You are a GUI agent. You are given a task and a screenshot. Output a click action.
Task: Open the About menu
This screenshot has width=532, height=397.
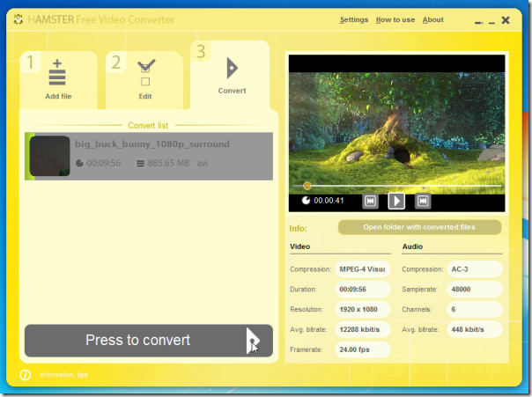point(433,19)
